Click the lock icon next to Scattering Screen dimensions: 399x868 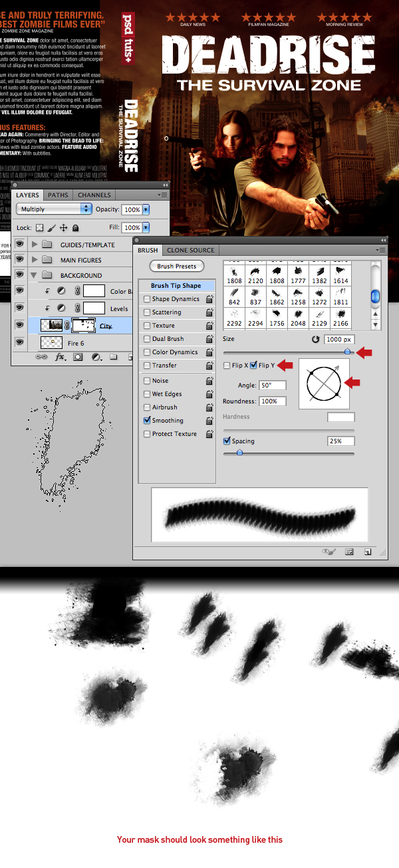(209, 312)
